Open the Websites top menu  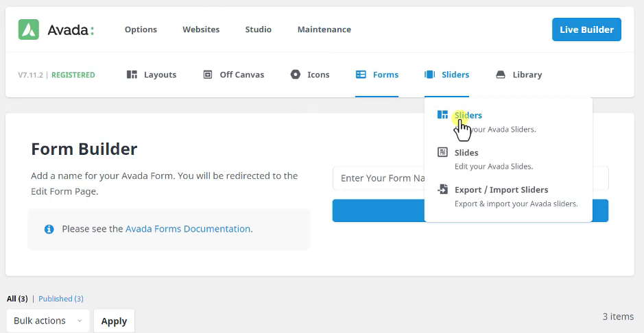click(201, 29)
